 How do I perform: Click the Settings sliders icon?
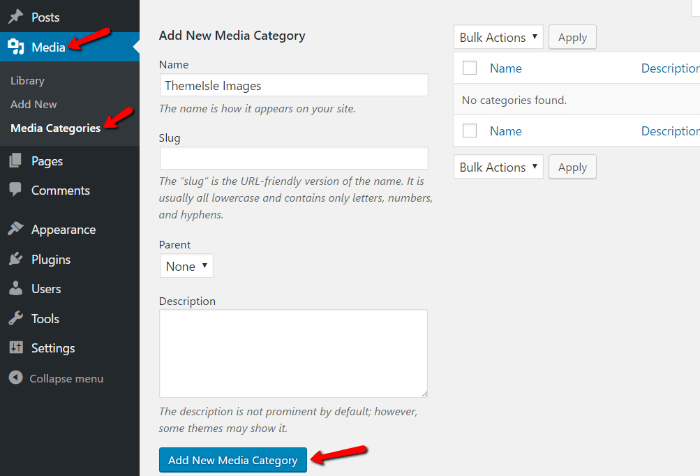tap(16, 348)
